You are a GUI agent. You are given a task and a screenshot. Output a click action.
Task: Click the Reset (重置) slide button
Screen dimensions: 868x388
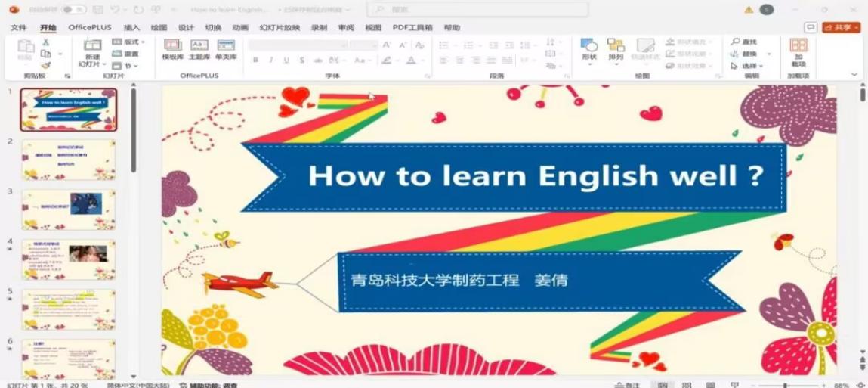pyautogui.click(x=127, y=54)
